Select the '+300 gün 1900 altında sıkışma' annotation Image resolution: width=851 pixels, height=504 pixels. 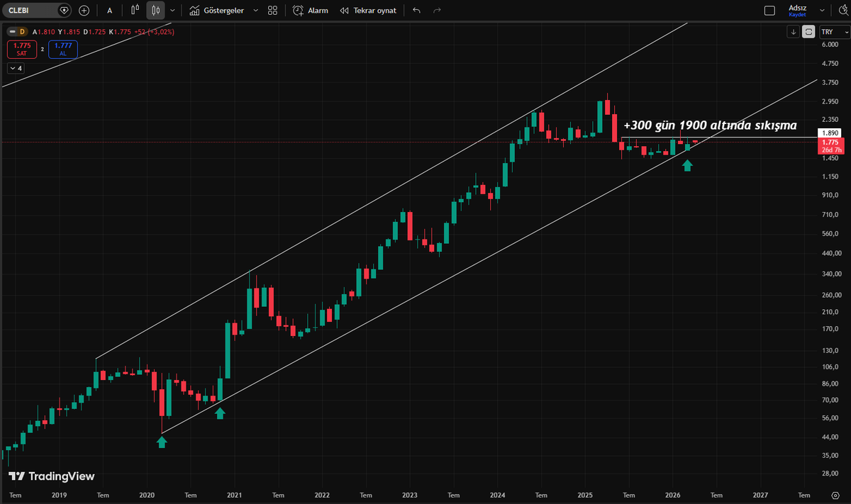(710, 124)
